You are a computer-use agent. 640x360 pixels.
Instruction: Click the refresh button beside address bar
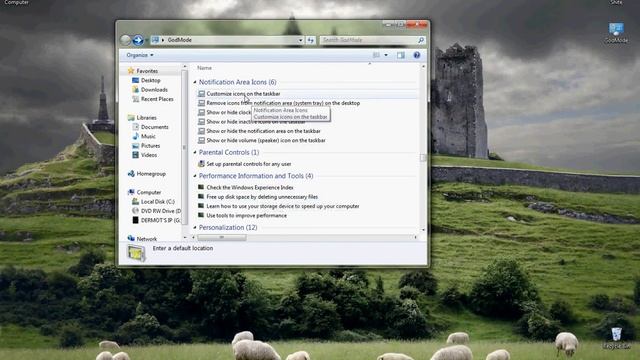pyautogui.click(x=311, y=40)
